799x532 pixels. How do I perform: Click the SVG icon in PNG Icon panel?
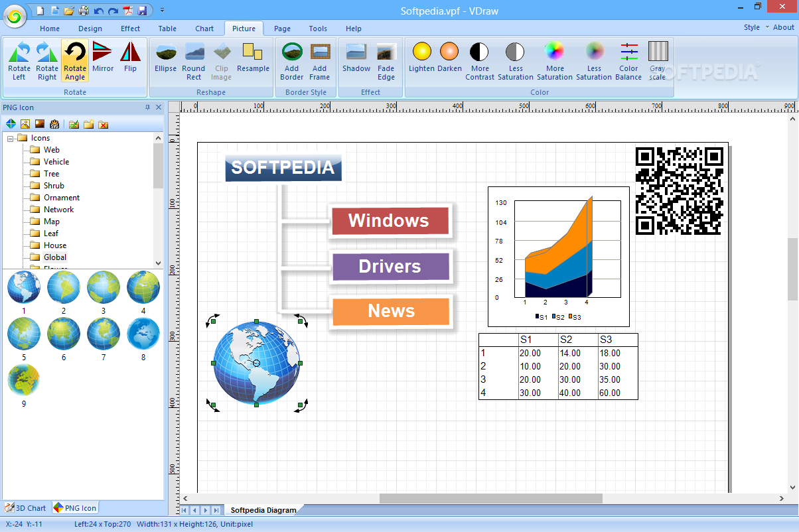(54, 124)
